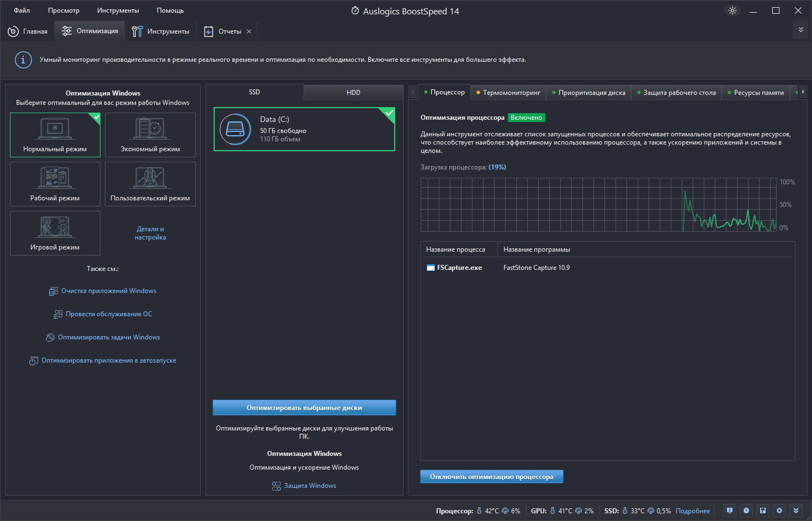The width and height of the screenshot is (812, 521).
Task: Open Оптимизировать приложения в автозапуске link
Action: point(109,360)
